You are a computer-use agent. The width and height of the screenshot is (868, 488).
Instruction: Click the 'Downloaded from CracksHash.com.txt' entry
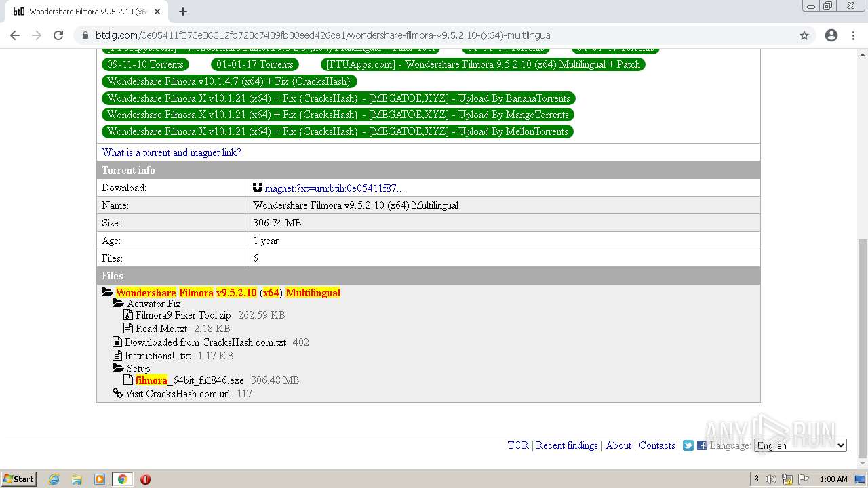tap(205, 342)
